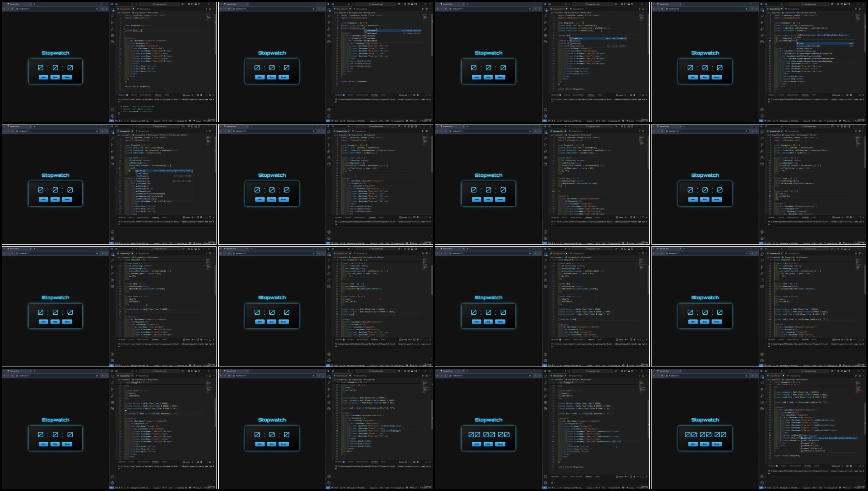Click inside the browser address bar
The height and width of the screenshot is (491, 868).
[x=24, y=9]
